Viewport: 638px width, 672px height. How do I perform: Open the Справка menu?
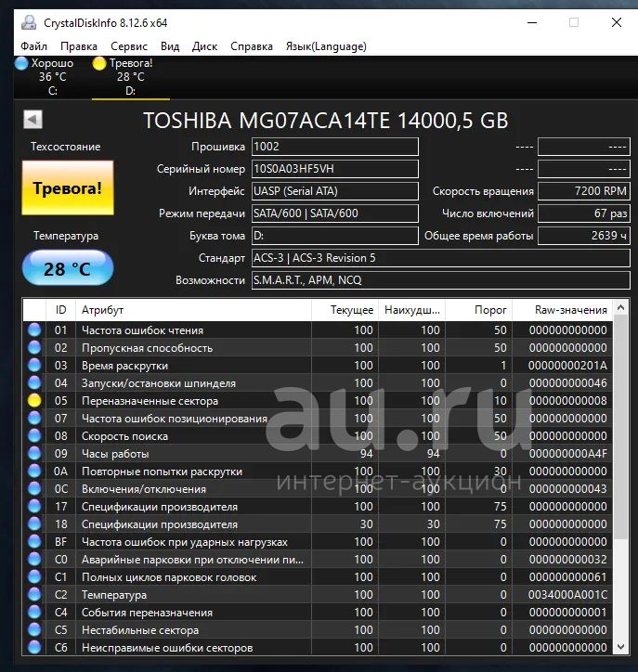pos(252,46)
